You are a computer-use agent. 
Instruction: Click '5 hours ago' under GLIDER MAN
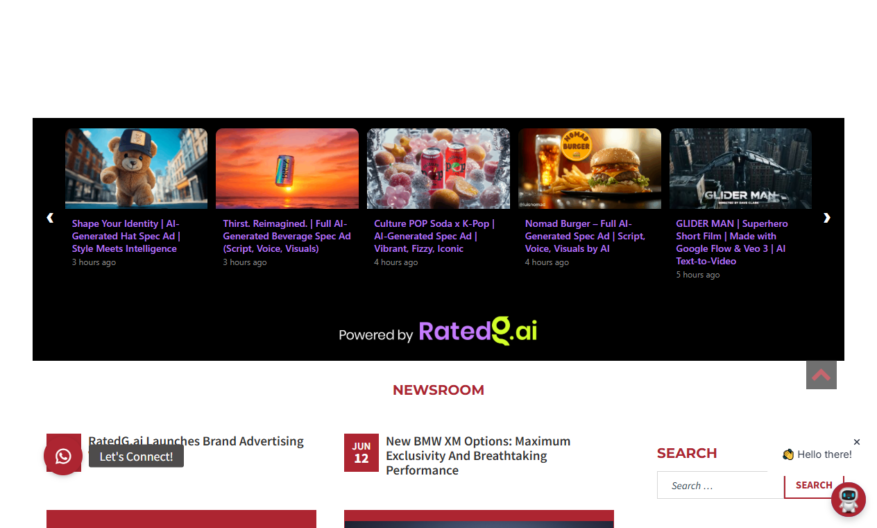point(697,275)
